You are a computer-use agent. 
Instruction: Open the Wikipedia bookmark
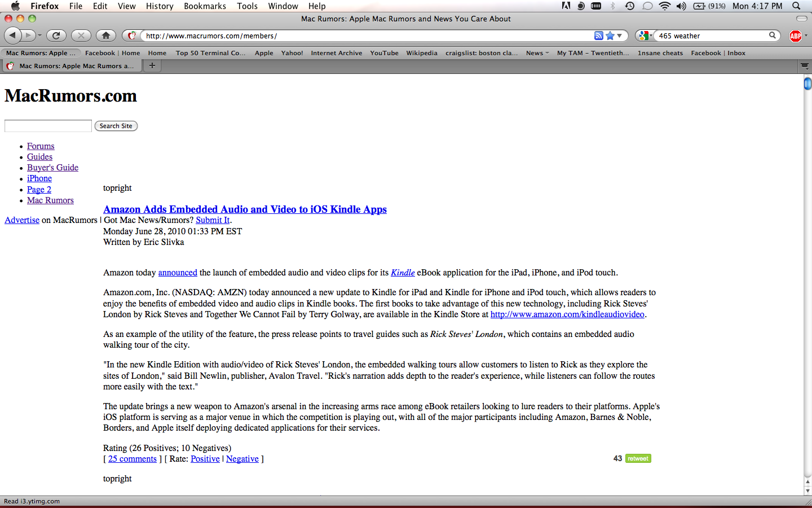(x=422, y=53)
